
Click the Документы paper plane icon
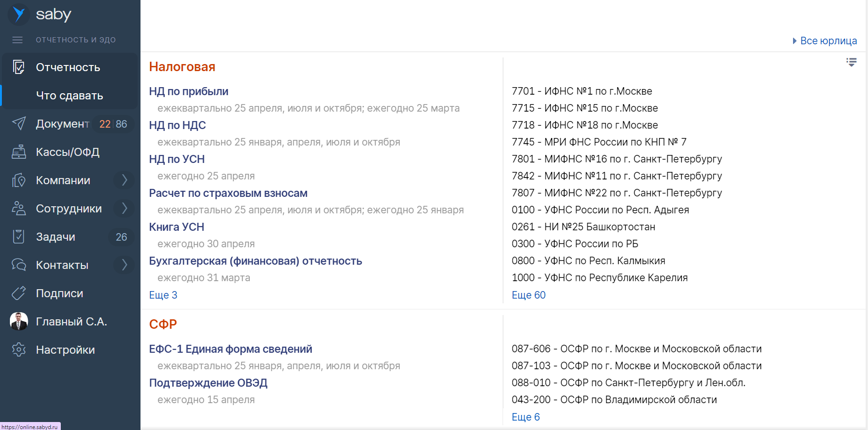pos(19,124)
